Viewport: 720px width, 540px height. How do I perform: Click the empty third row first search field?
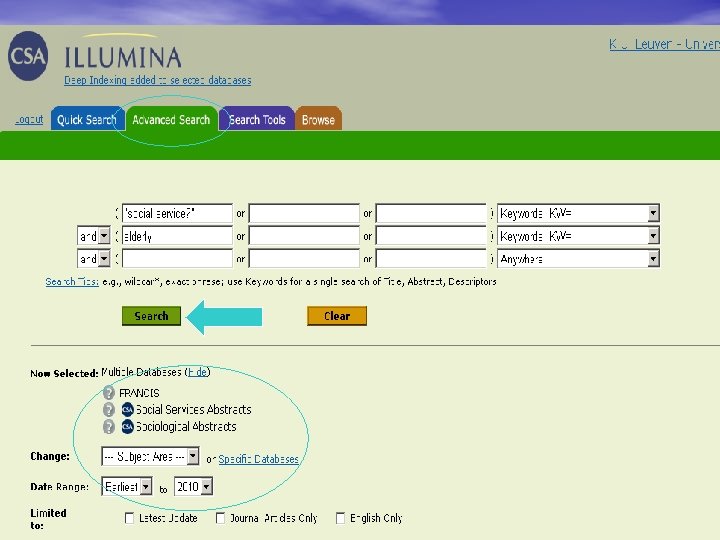tap(177, 259)
